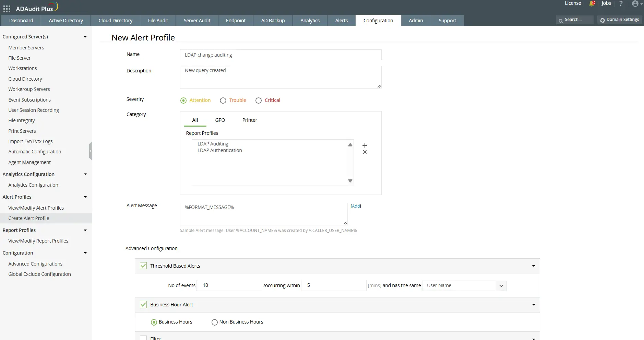Remove selected report profile with the X icon
The height and width of the screenshot is (340, 644).
tap(365, 152)
